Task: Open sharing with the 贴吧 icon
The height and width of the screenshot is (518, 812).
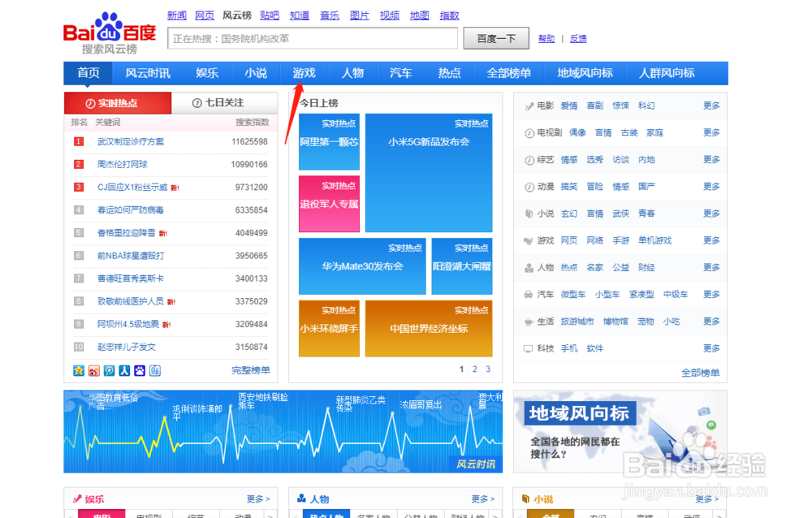Action: tap(153, 370)
